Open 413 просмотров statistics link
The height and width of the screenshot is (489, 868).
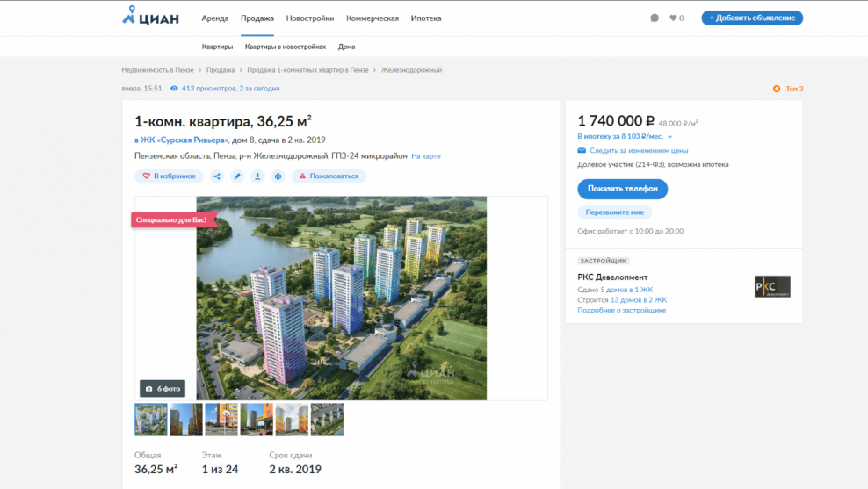230,89
